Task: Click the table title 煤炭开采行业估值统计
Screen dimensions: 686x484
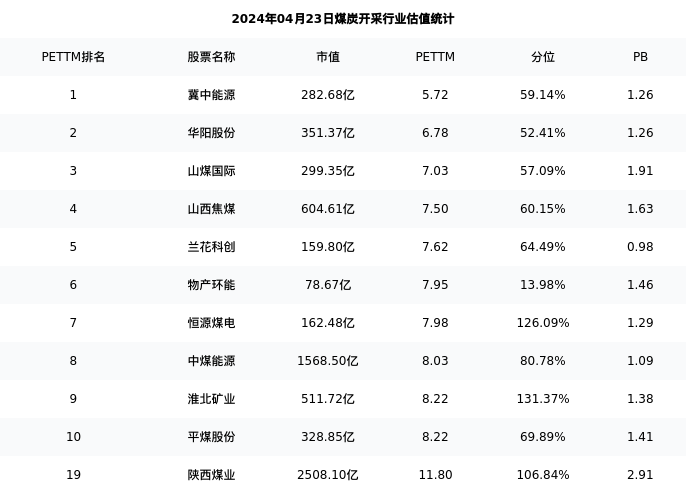Action: tap(342, 19)
